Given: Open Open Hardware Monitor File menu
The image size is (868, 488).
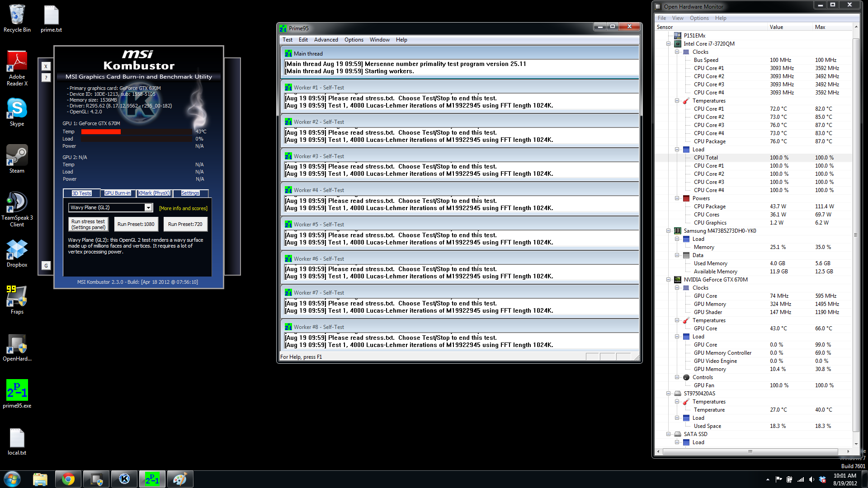Looking at the screenshot, I should pos(662,18).
